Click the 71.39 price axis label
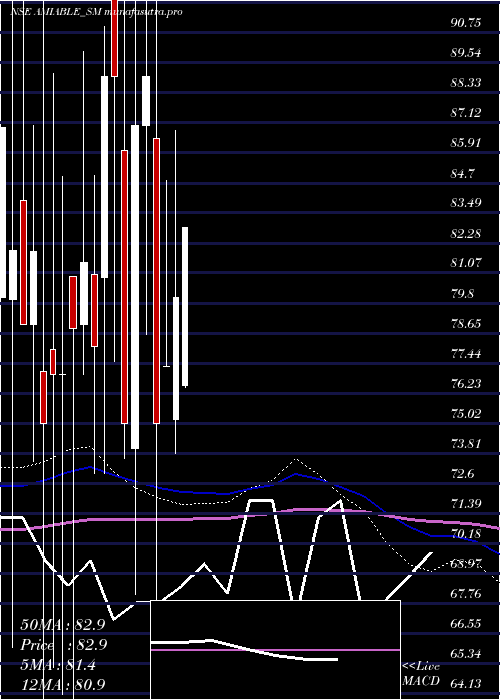Image resolution: width=500 pixels, height=700 pixels. coord(466,504)
